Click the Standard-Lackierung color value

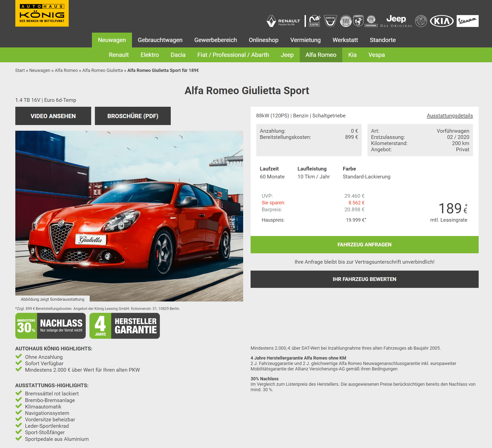coord(366,177)
